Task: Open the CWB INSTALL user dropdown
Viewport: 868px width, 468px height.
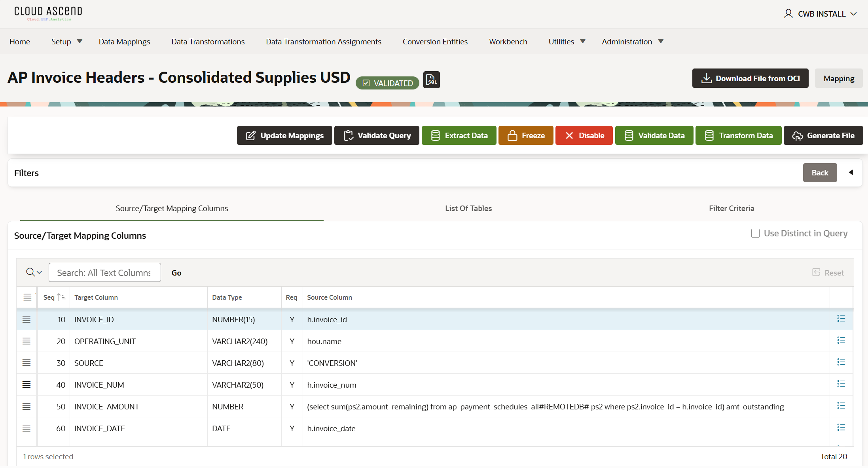Action: pos(820,14)
